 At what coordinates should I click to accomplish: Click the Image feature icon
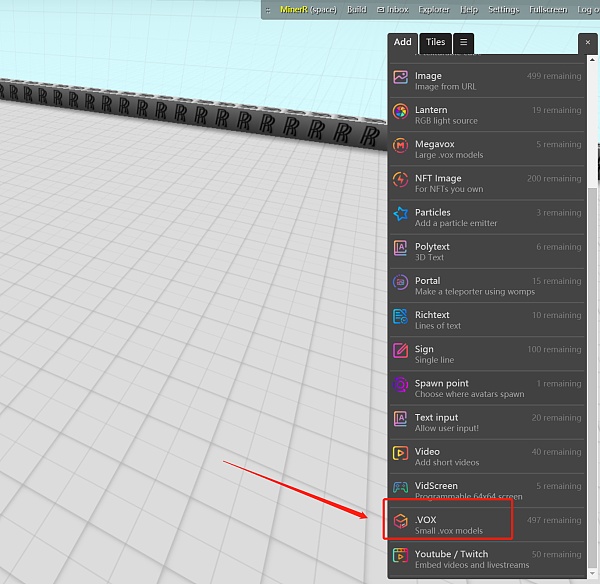(x=401, y=78)
